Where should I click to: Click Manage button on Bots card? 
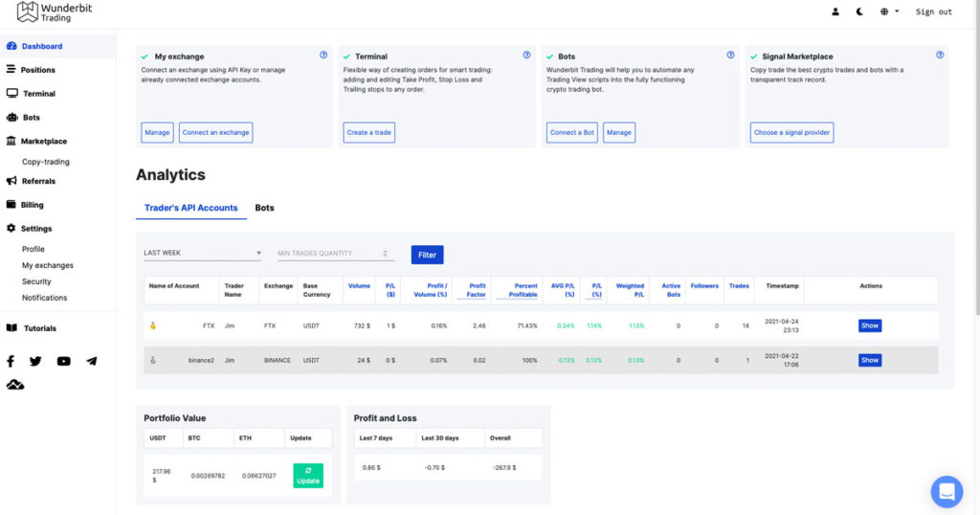[619, 132]
